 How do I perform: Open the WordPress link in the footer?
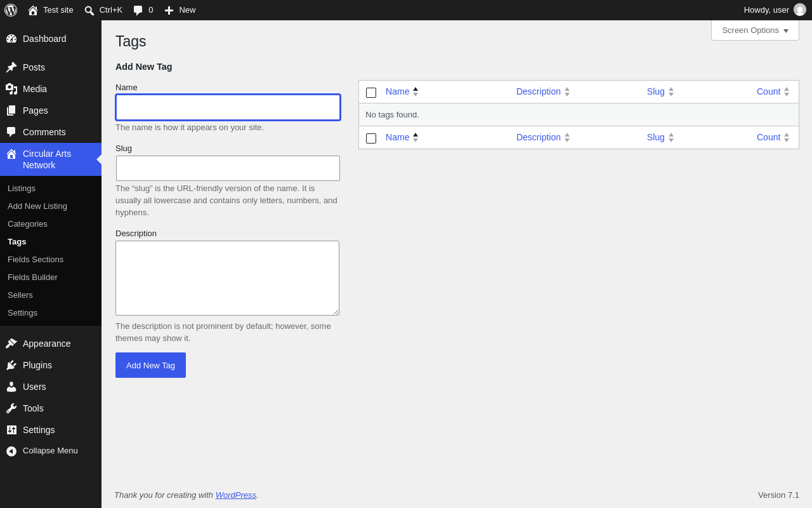coord(236,495)
